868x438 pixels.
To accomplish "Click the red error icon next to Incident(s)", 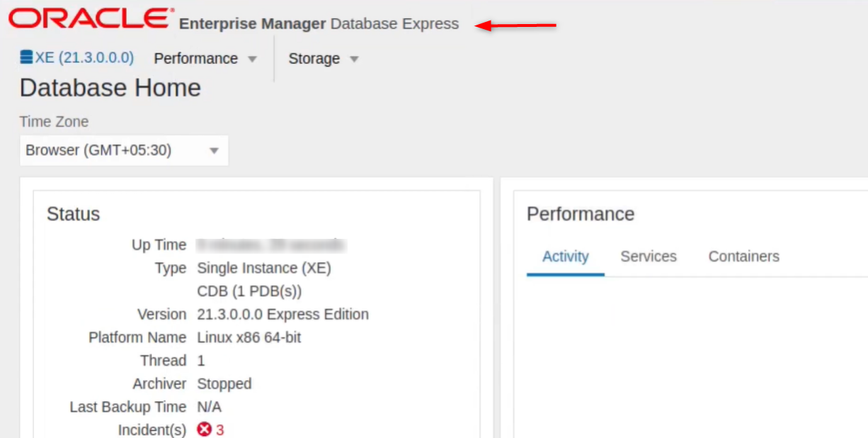I will [x=202, y=429].
